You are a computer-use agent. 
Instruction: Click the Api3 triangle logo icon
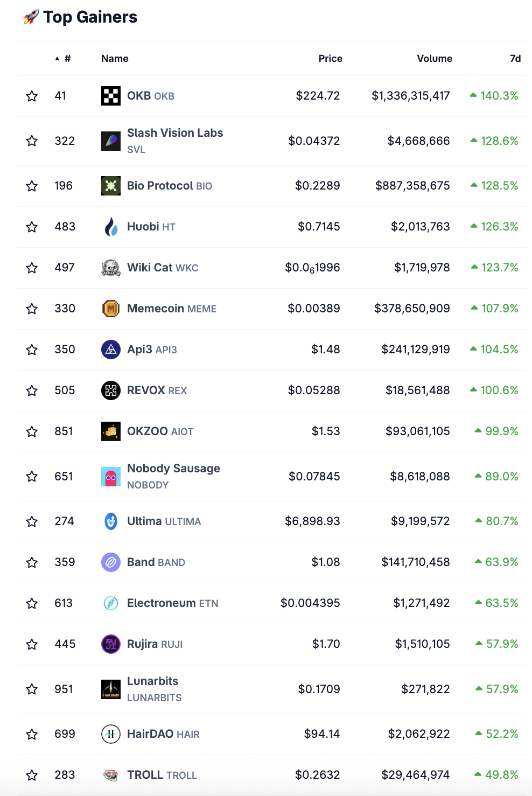(x=111, y=350)
